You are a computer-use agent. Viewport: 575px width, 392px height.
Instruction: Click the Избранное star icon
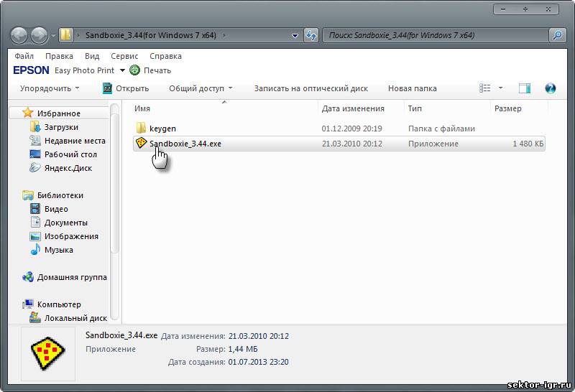[x=28, y=113]
